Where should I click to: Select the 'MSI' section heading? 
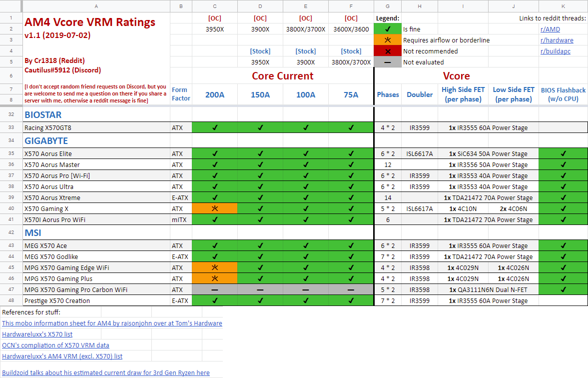(x=32, y=232)
